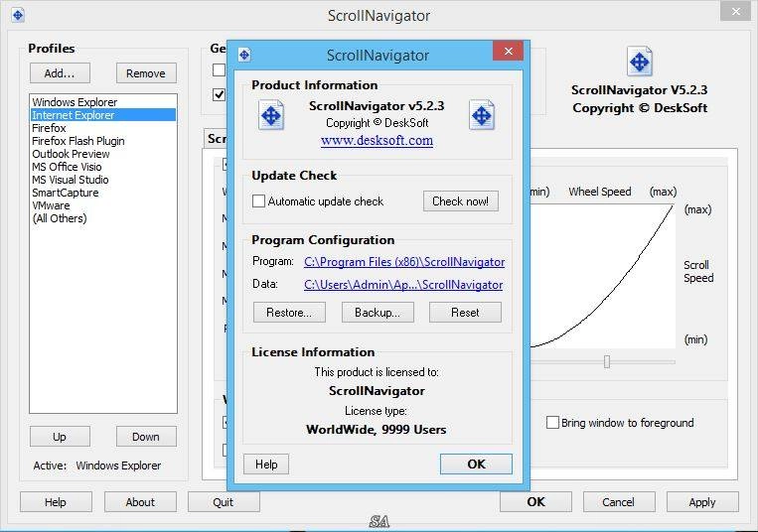Open Help in the About dialog

coord(266,464)
